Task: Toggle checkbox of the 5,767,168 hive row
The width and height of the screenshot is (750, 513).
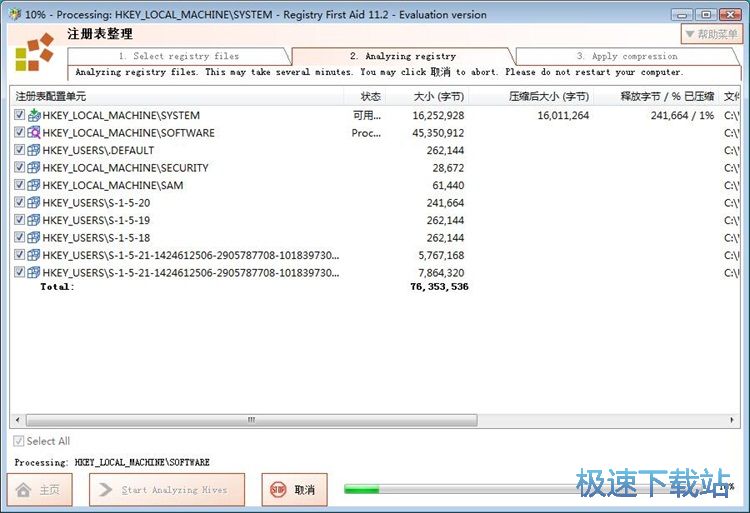Action: click(x=19, y=255)
